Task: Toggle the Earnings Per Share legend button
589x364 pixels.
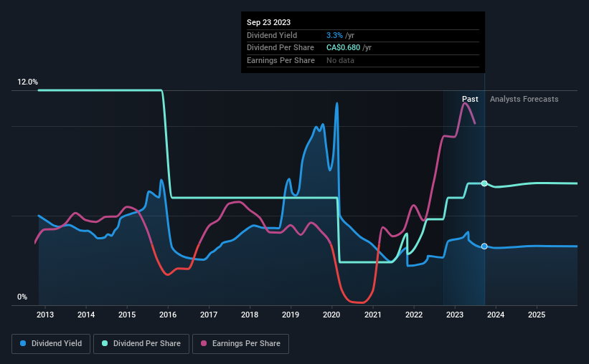Action: tap(241, 344)
